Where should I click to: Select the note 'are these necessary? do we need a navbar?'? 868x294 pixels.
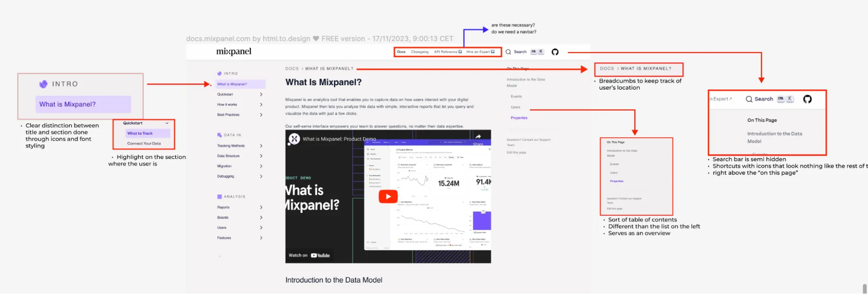514,28
